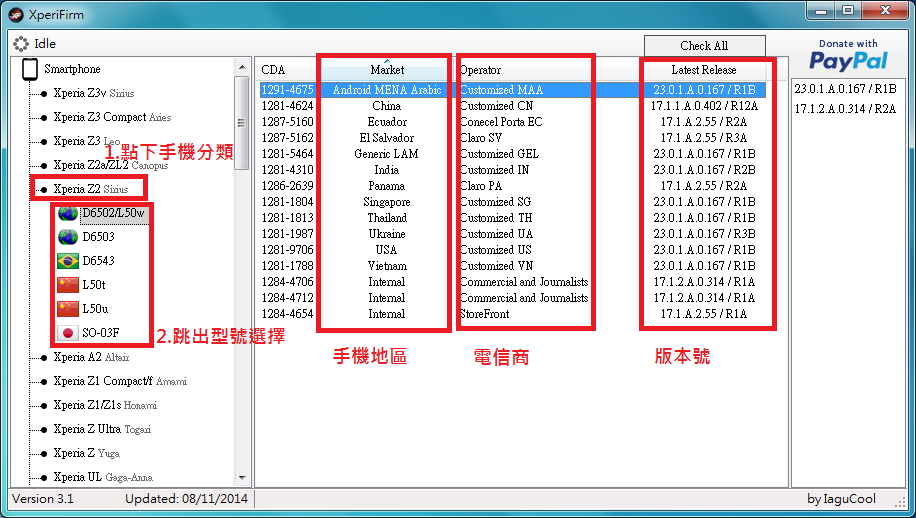Maximize the XperiFirm window
The width and height of the screenshot is (916, 518).
click(849, 11)
